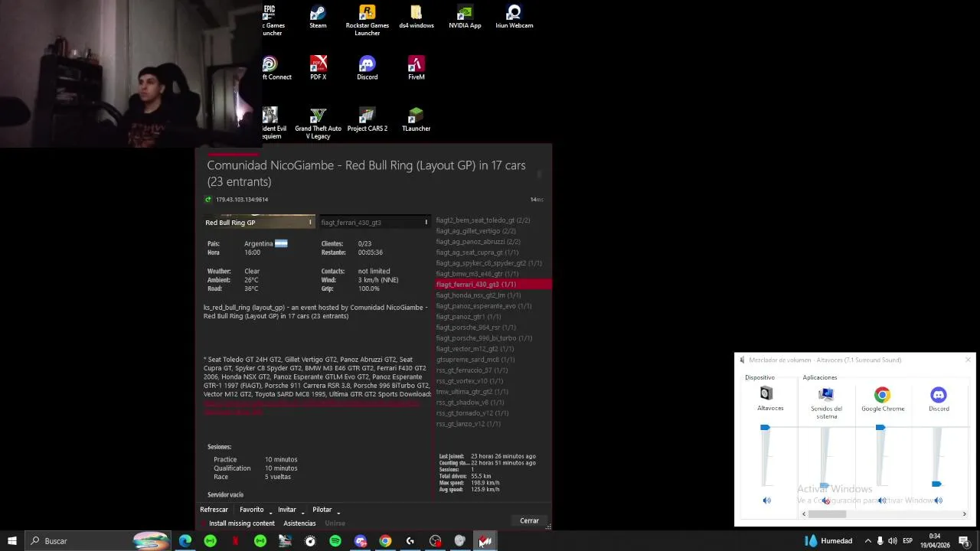The height and width of the screenshot is (551, 980).
Task: Click the volume mixer horizontal scrollbar
Action: tap(827, 514)
